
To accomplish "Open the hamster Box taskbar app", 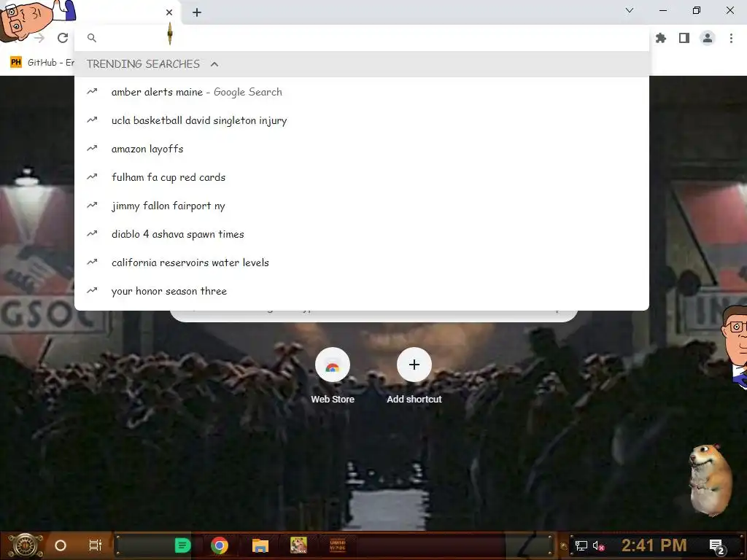I will coord(298,545).
